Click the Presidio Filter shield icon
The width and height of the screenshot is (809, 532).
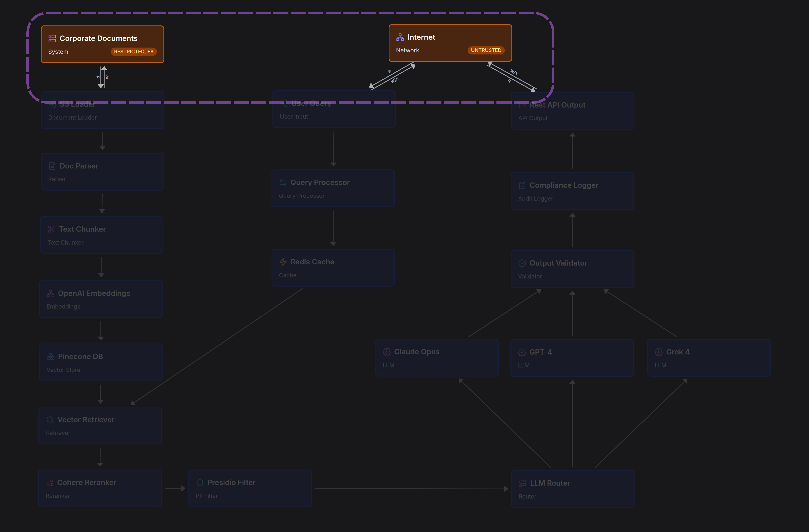click(200, 483)
